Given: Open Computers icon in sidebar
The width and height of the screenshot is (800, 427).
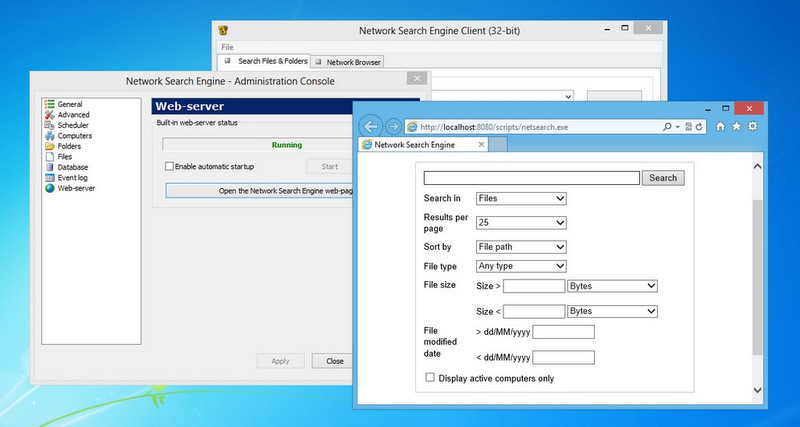Looking at the screenshot, I should (49, 136).
